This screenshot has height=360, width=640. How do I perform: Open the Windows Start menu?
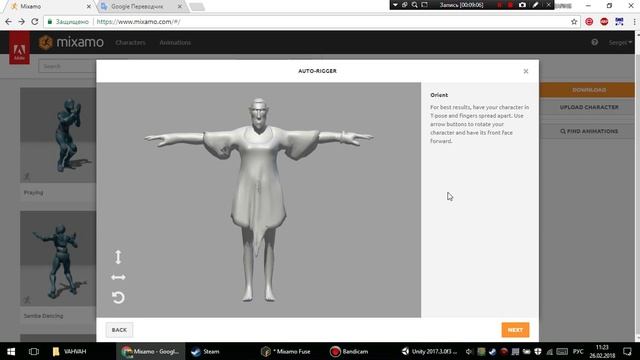11,351
